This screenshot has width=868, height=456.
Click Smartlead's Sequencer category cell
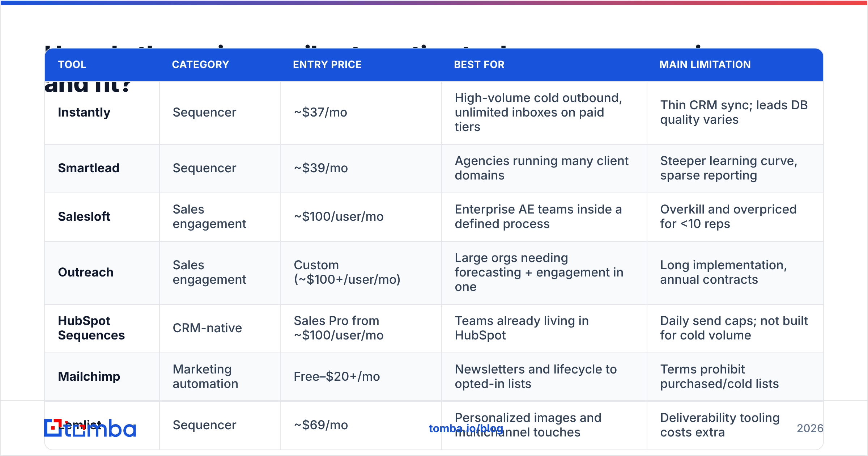click(x=220, y=168)
